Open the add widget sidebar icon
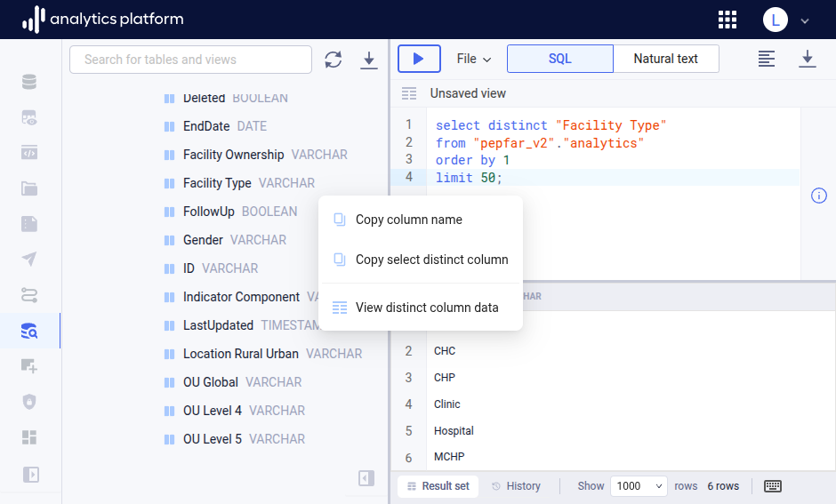 [x=29, y=366]
